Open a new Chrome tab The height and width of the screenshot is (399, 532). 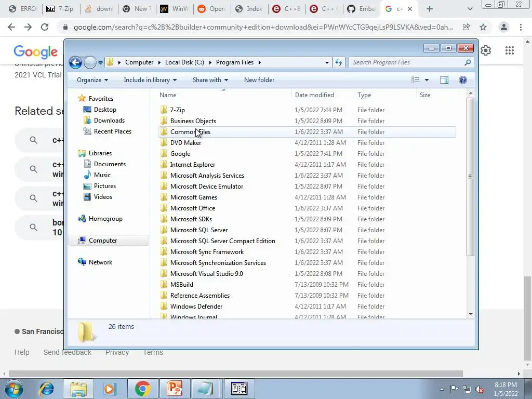click(430, 9)
